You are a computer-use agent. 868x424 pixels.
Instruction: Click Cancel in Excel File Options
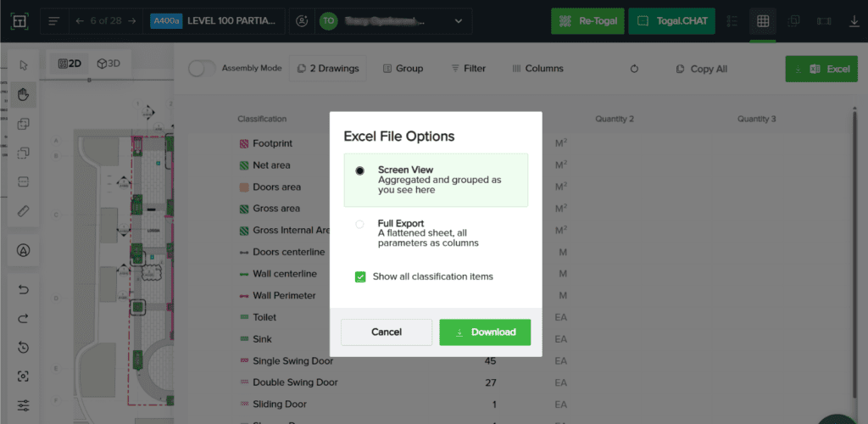pos(387,332)
